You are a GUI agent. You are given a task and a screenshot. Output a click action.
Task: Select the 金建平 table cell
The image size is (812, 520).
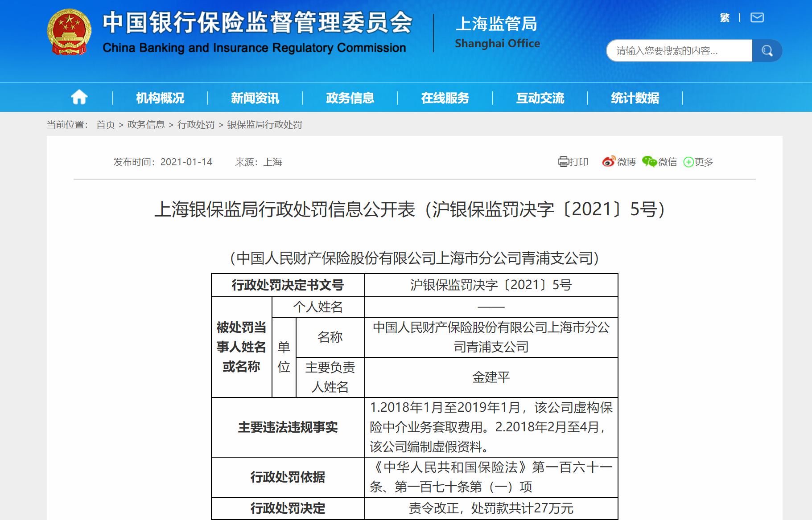click(x=491, y=377)
